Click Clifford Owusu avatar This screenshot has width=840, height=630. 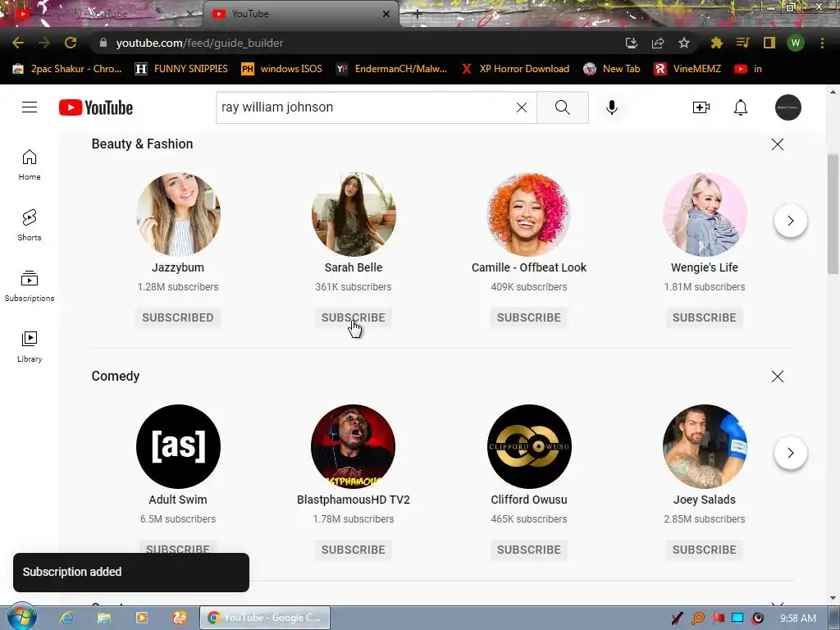(x=529, y=446)
